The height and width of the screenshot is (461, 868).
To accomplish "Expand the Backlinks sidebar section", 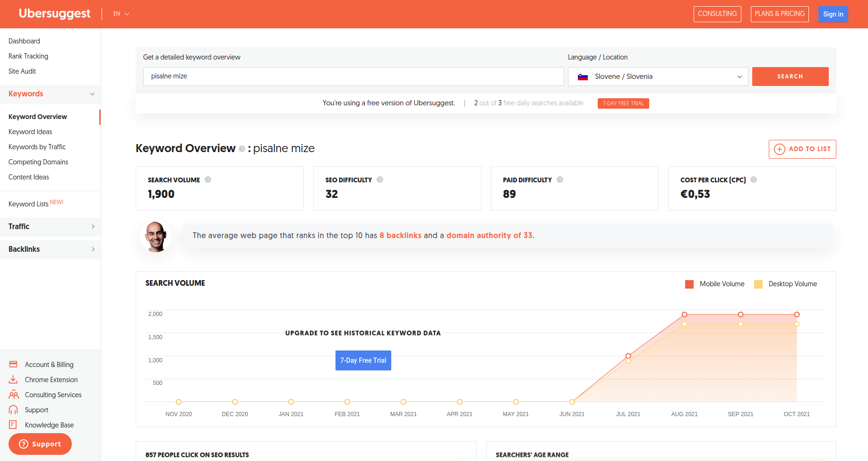I will 50,249.
